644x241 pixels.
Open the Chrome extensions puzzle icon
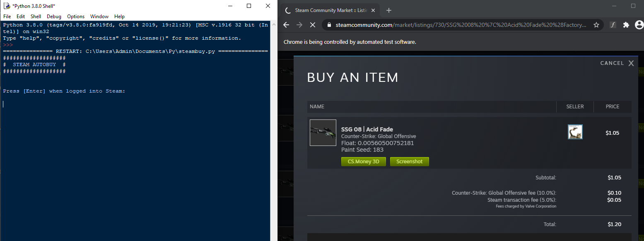point(626,24)
